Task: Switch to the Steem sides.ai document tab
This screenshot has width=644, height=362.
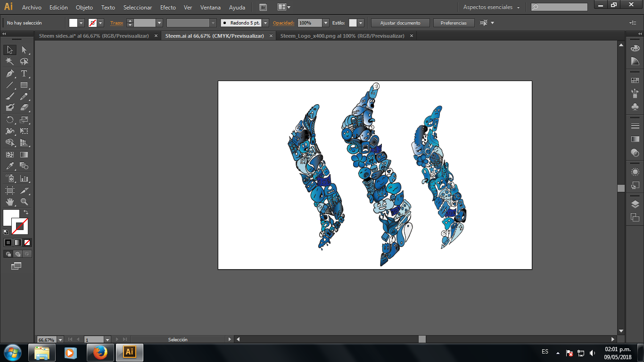Action: [98, 36]
